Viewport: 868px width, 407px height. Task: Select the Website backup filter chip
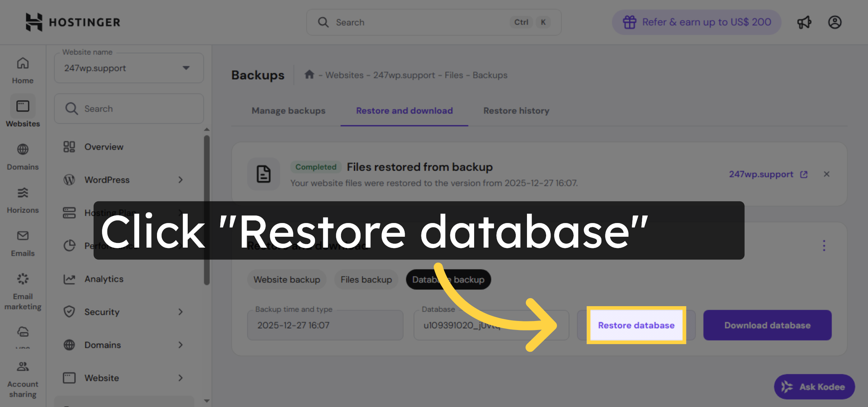click(286, 279)
